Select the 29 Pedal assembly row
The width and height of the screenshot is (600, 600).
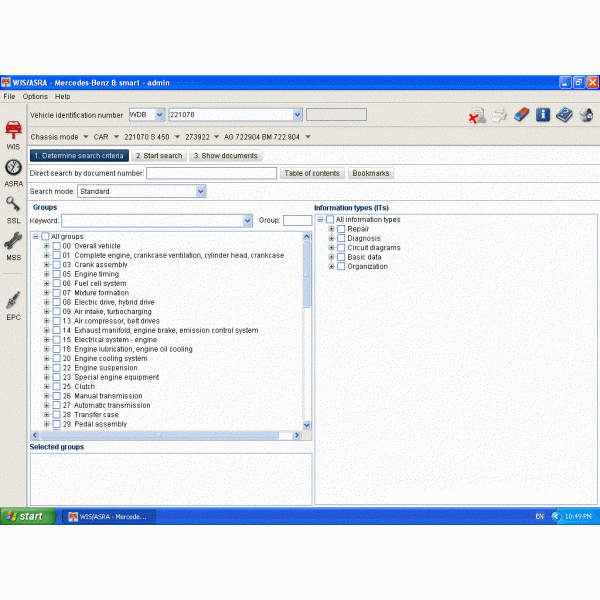[95, 424]
